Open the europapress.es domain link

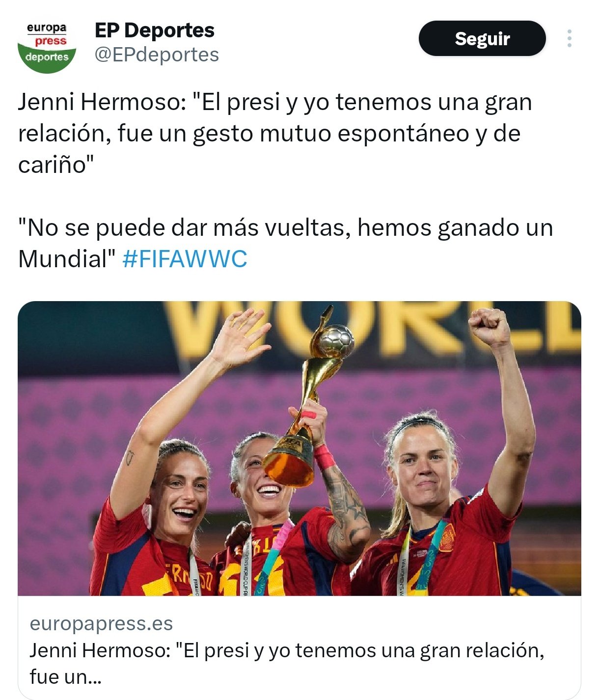tap(101, 623)
